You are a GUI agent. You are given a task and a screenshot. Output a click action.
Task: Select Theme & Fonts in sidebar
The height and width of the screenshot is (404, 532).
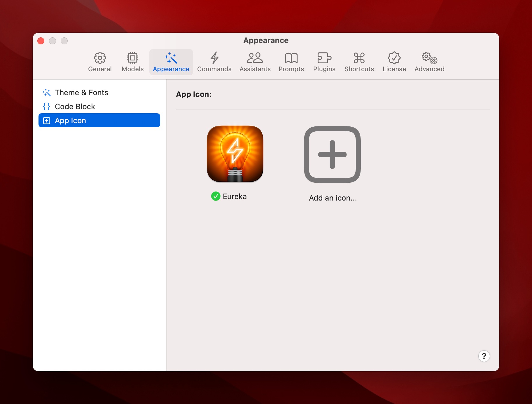click(x=81, y=93)
